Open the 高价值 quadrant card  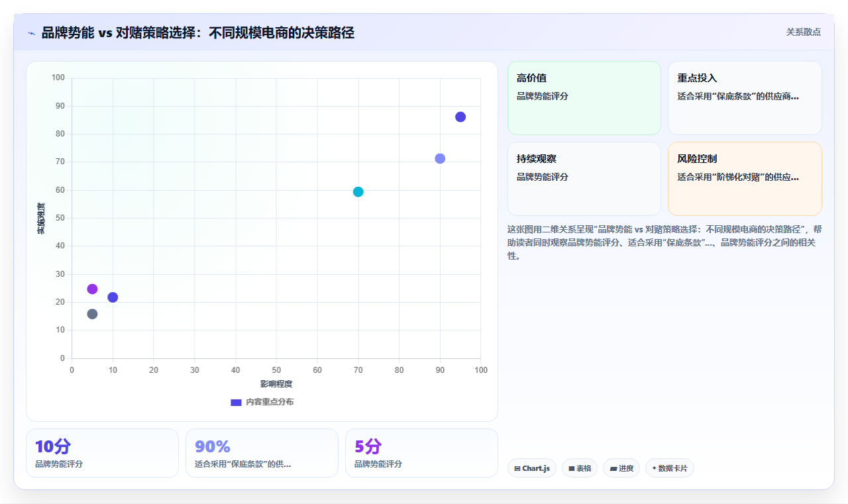(x=584, y=98)
